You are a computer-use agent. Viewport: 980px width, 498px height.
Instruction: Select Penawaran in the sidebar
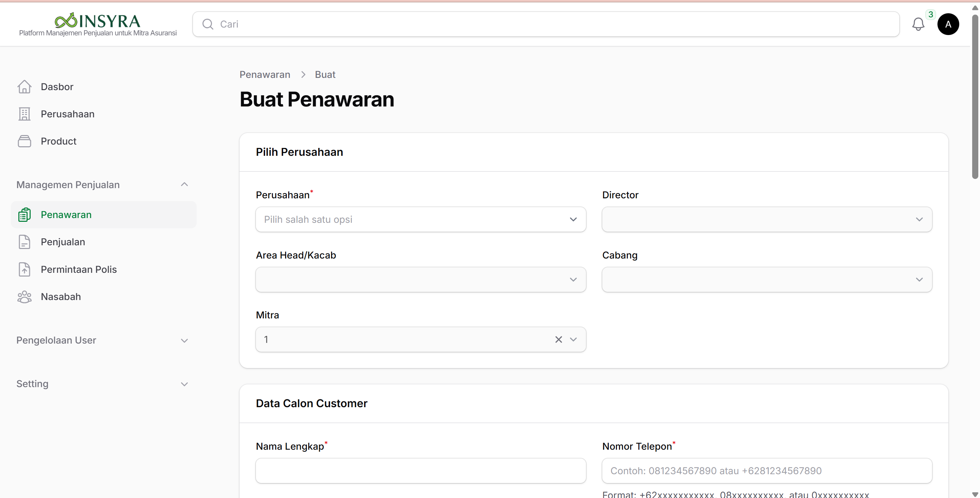pyautogui.click(x=103, y=215)
